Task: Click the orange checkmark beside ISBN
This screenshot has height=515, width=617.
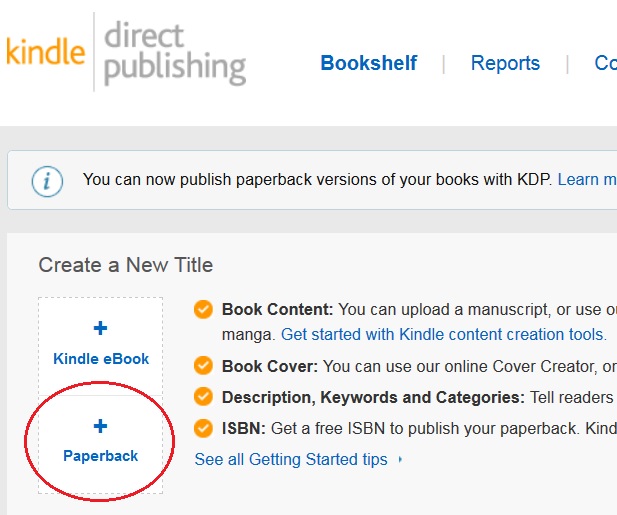Action: point(203,428)
